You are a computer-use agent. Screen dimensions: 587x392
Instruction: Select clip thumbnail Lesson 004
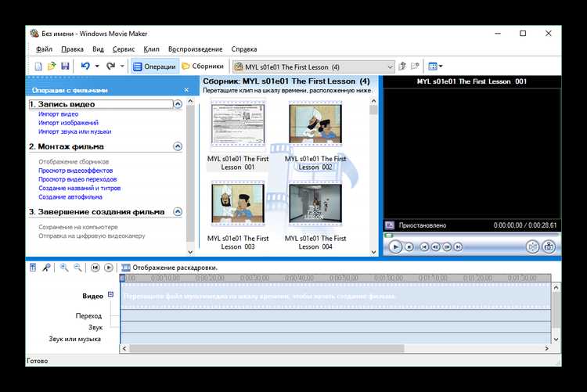[x=315, y=203]
